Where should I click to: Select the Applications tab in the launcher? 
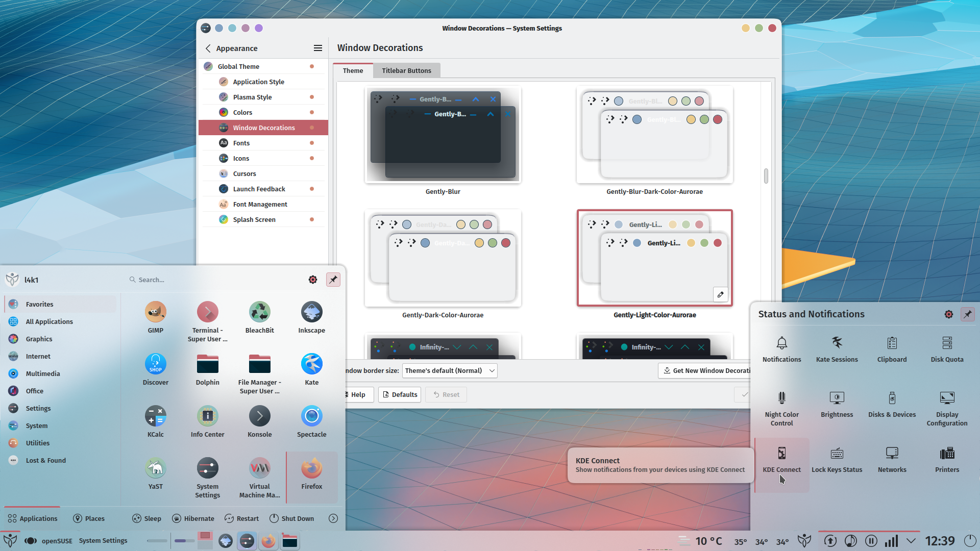click(x=33, y=518)
